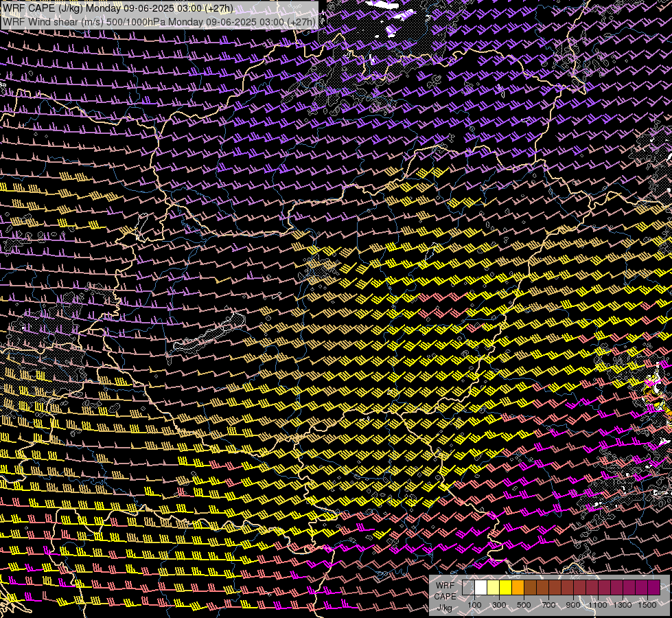Click the J/kg unit label in legend
672x618 pixels.
pyautogui.click(x=444, y=608)
